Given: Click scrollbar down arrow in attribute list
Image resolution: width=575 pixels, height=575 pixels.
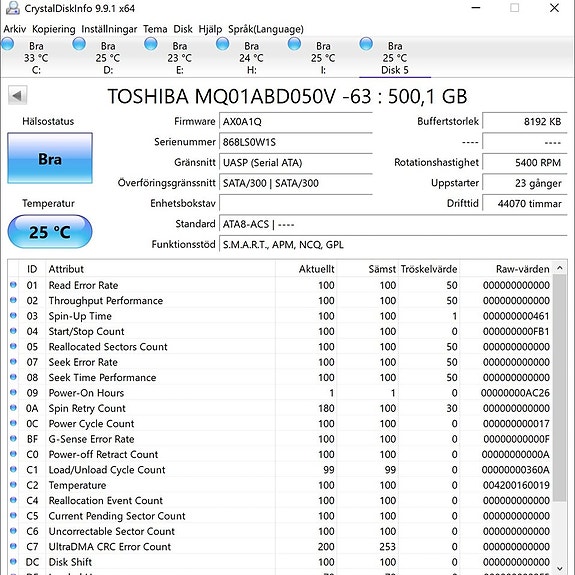Looking at the screenshot, I should 560,568.
